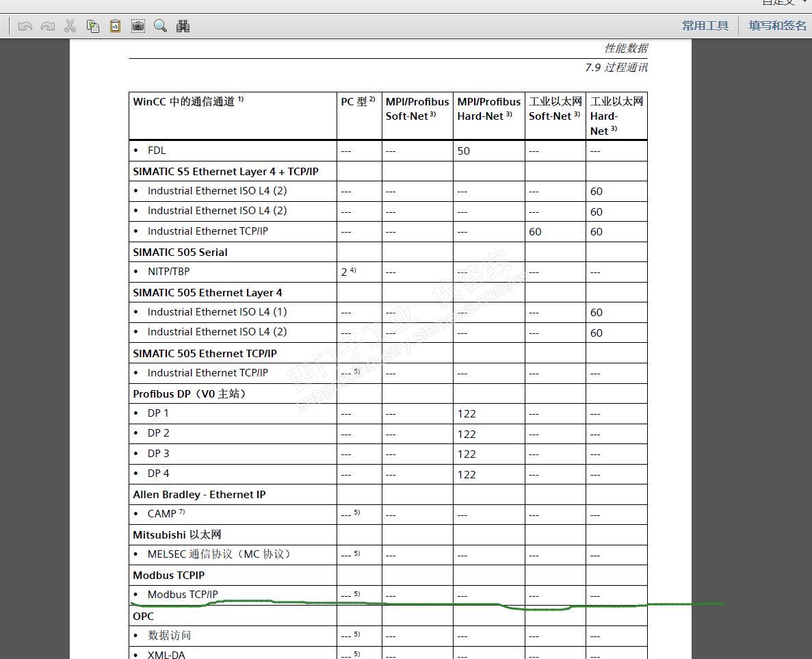Click value 50 in the FDL row
The height and width of the screenshot is (659, 812).
click(x=464, y=151)
